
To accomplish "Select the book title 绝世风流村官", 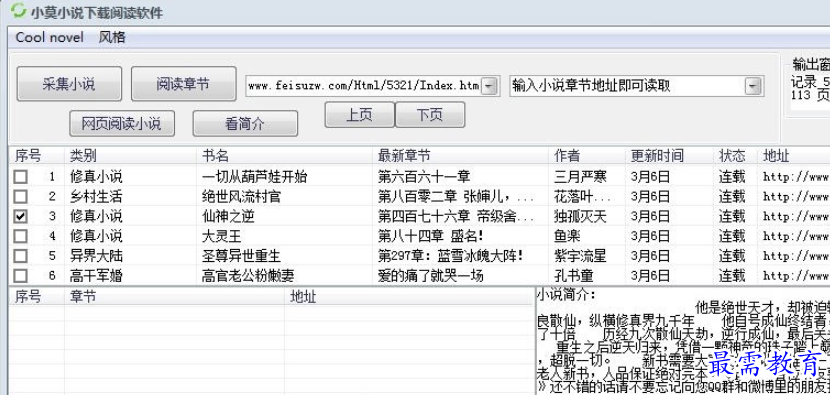I will click(241, 197).
